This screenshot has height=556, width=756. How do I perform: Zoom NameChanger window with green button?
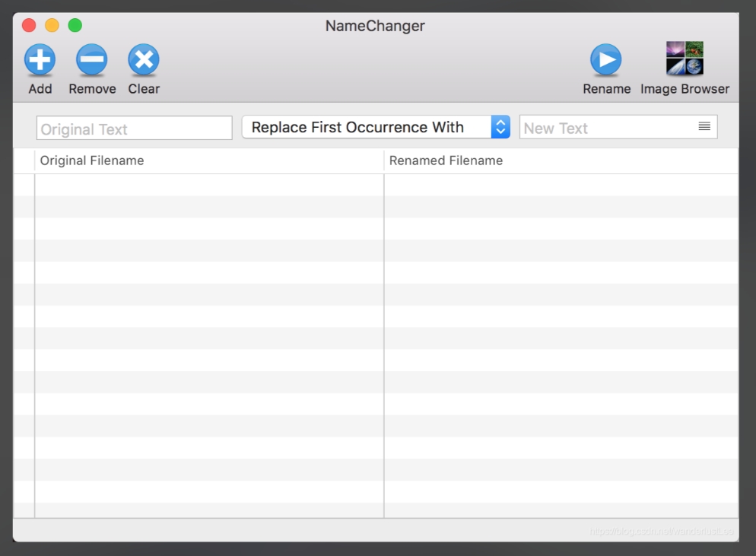click(x=75, y=25)
